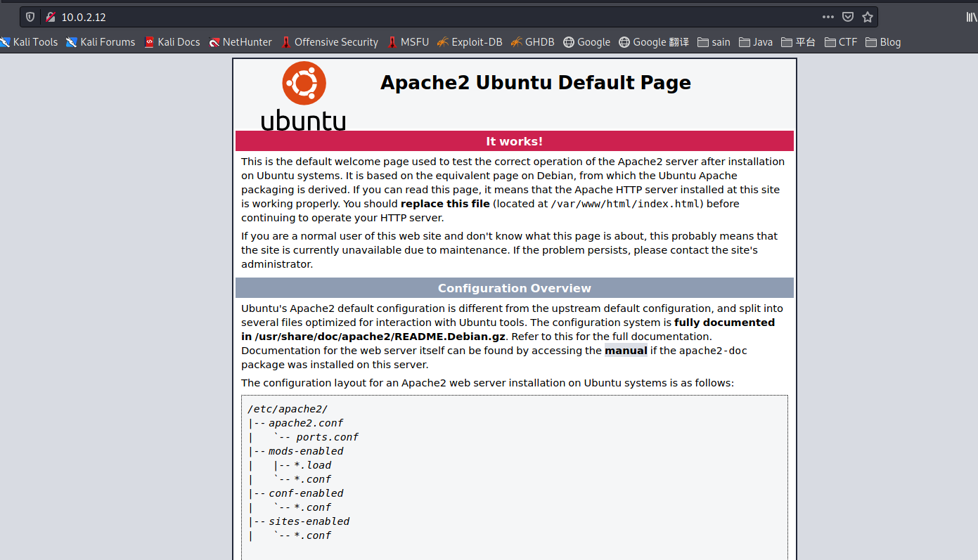Click the conf-enabled tree line

(306, 493)
